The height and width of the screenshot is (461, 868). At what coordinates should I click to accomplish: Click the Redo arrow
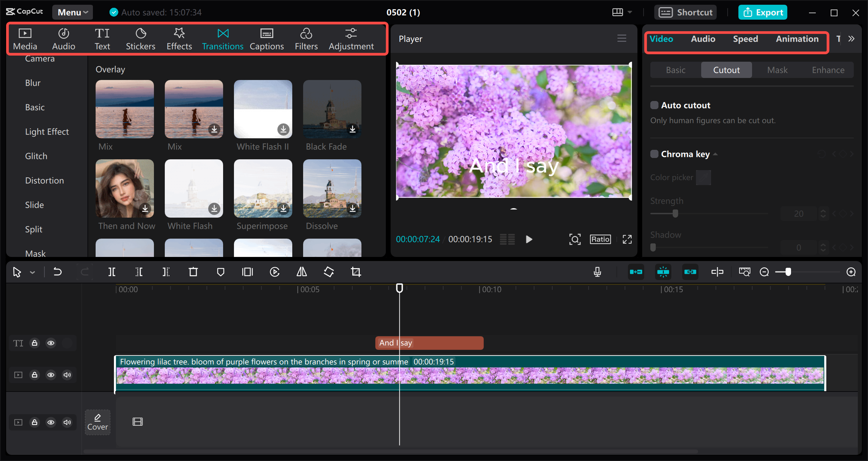tap(85, 272)
